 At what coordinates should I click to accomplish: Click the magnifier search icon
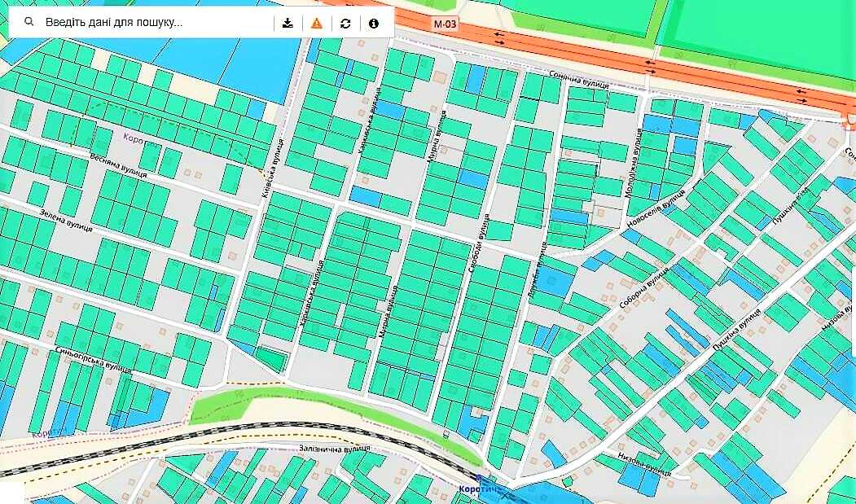pos(29,22)
